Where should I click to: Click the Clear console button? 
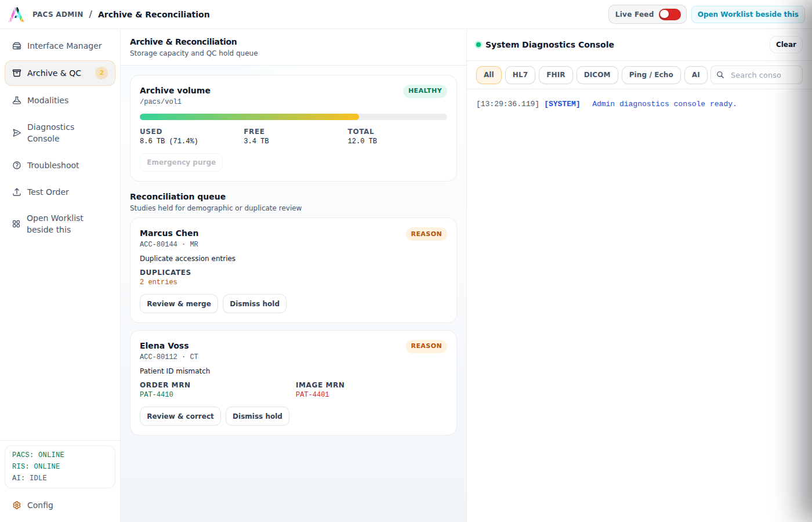tap(786, 45)
